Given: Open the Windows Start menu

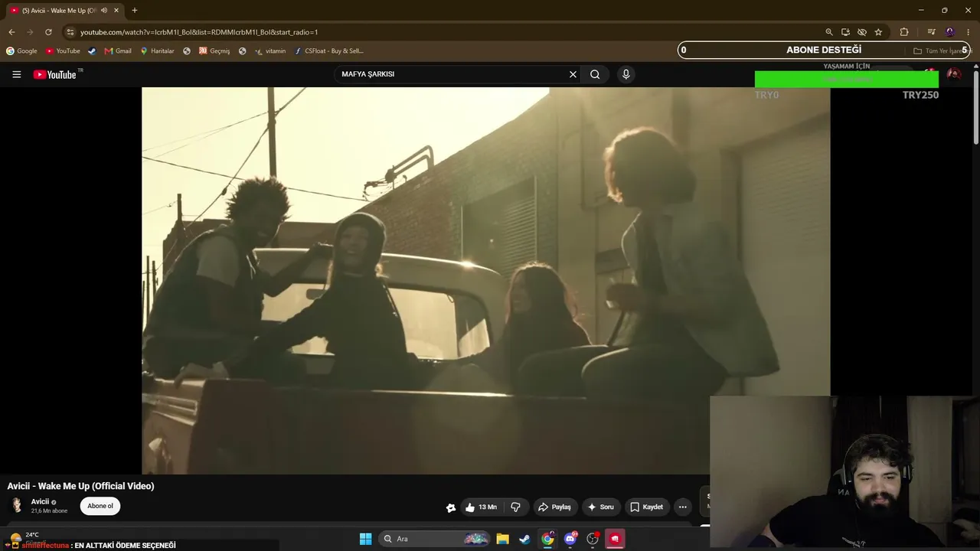Looking at the screenshot, I should pos(365,539).
